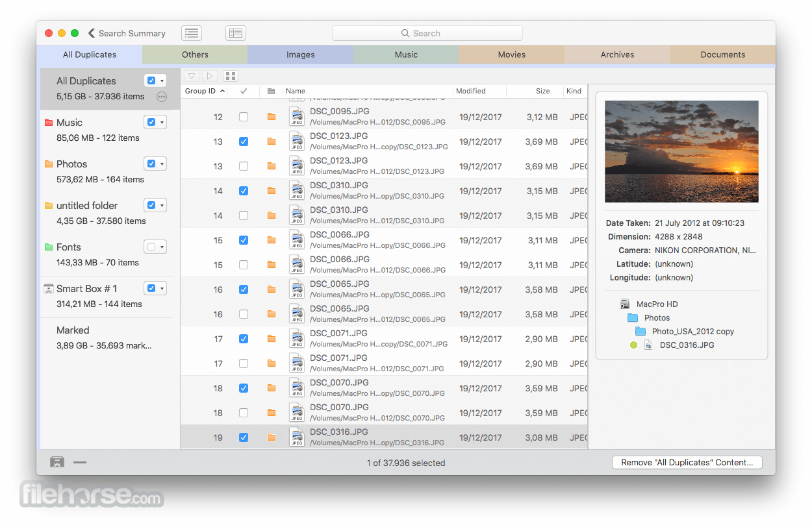Click the minus remove icon in footer
The width and height of the screenshot is (812, 527).
click(80, 463)
